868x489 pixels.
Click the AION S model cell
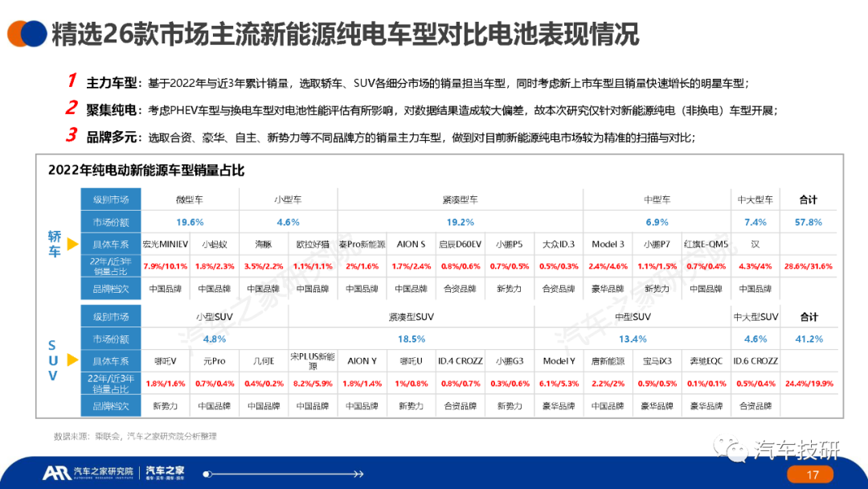411,244
